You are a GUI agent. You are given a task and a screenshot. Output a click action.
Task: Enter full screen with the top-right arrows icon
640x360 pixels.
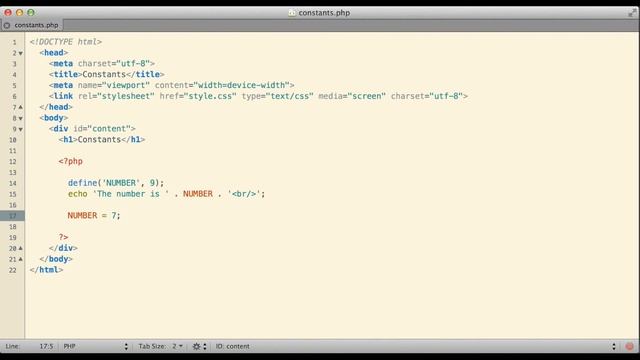click(x=632, y=13)
